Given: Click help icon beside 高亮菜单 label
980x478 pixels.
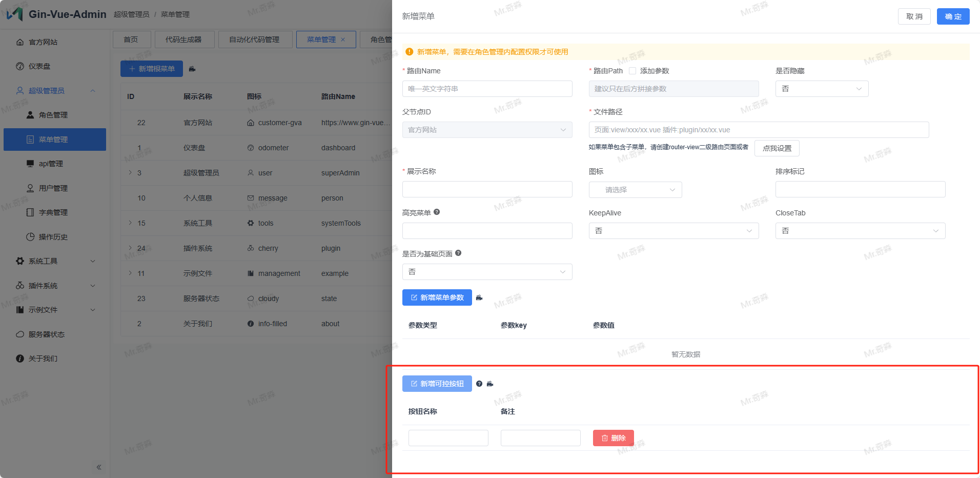Looking at the screenshot, I should pyautogui.click(x=437, y=212).
